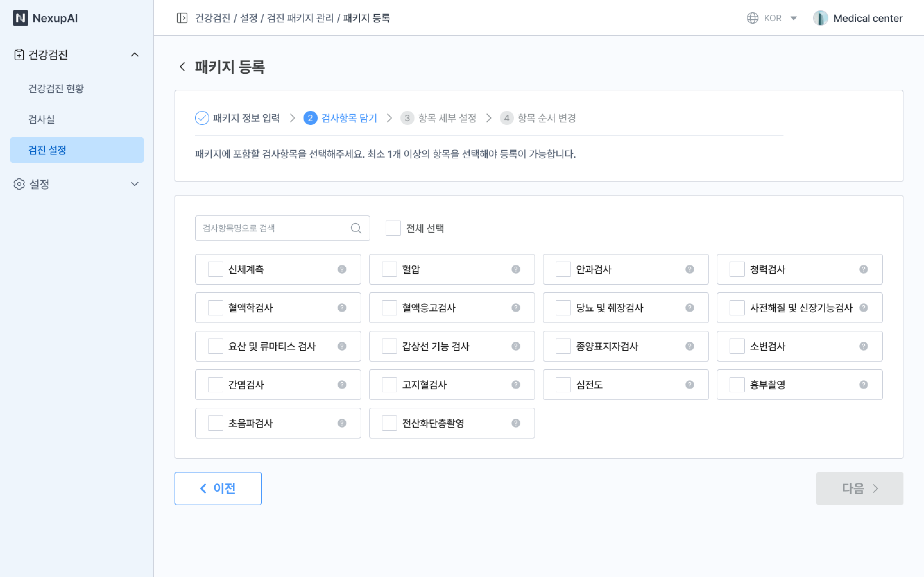Open 건강검진 현황 in sidebar

point(56,88)
